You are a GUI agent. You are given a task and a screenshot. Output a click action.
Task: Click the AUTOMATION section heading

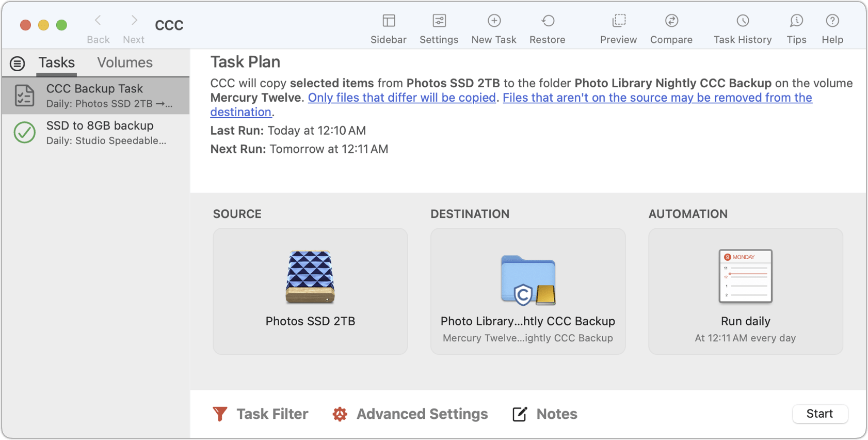[688, 214]
